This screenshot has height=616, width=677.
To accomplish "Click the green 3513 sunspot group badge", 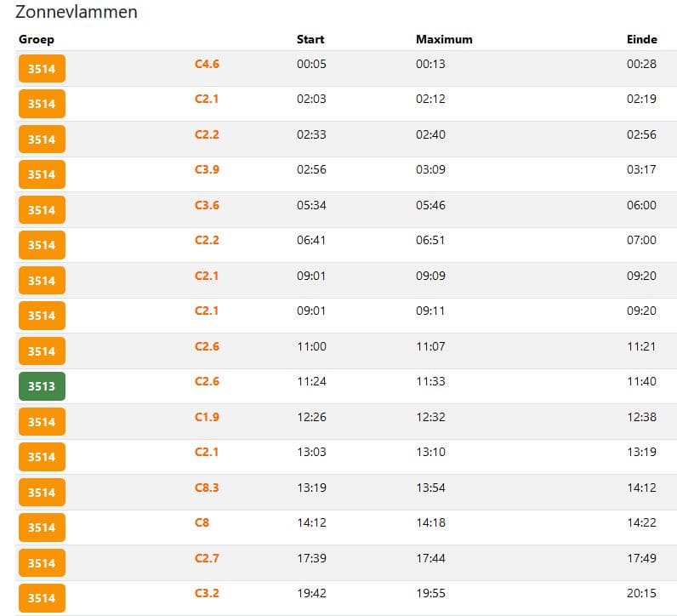I will pos(42,386).
